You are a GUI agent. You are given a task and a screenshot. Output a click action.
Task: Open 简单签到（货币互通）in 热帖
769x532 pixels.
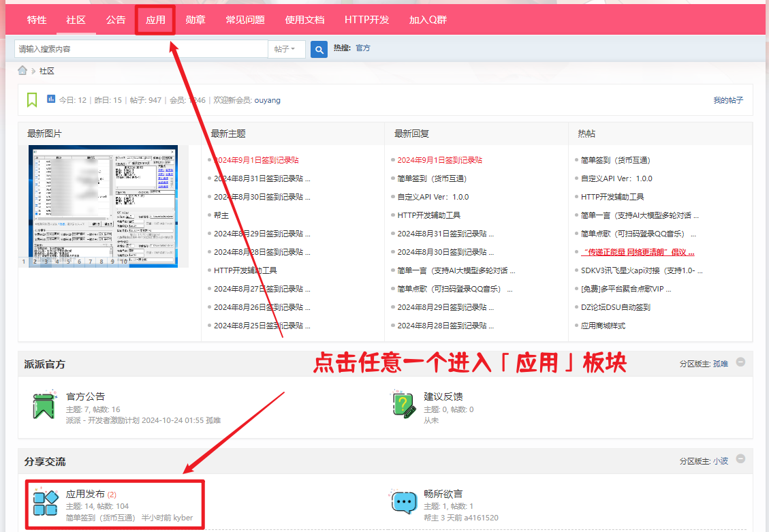[616, 160]
